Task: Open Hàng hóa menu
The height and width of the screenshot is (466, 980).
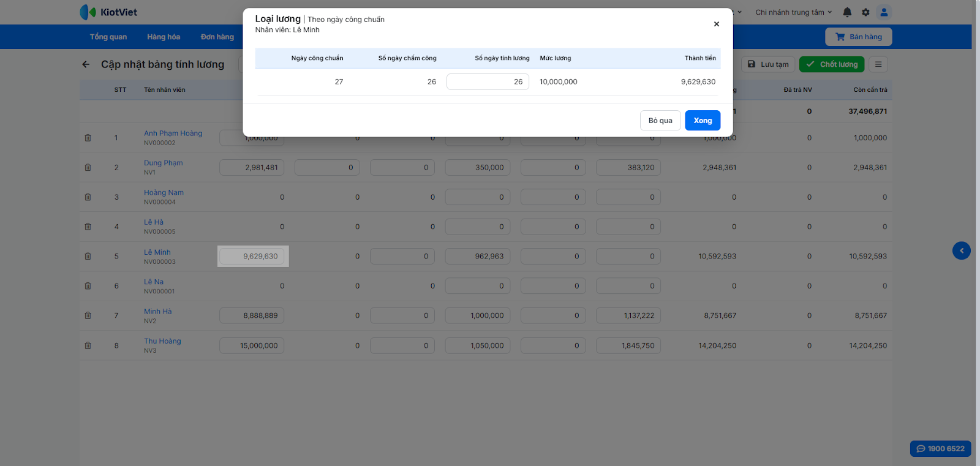Action: tap(164, 37)
